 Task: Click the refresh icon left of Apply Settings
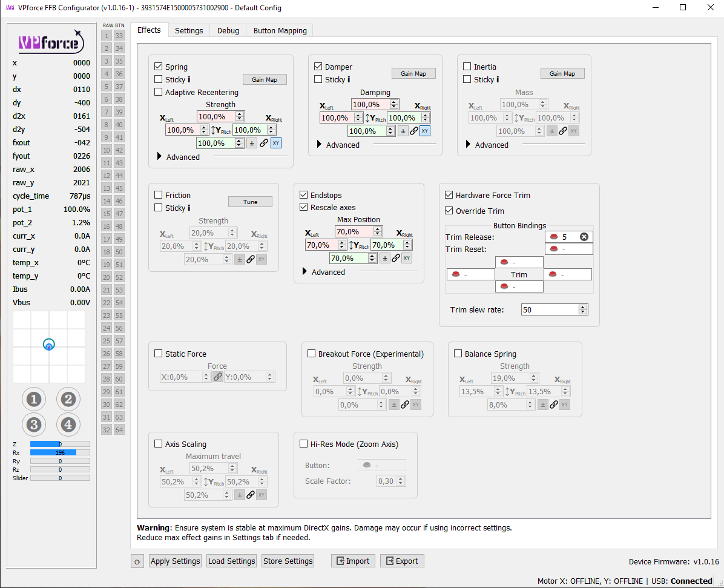point(137,562)
